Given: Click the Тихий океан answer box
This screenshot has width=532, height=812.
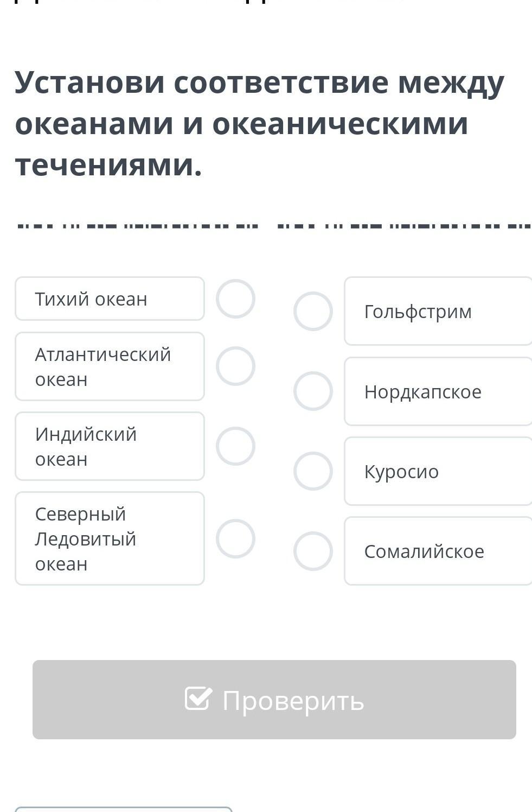Looking at the screenshot, I should 110,299.
